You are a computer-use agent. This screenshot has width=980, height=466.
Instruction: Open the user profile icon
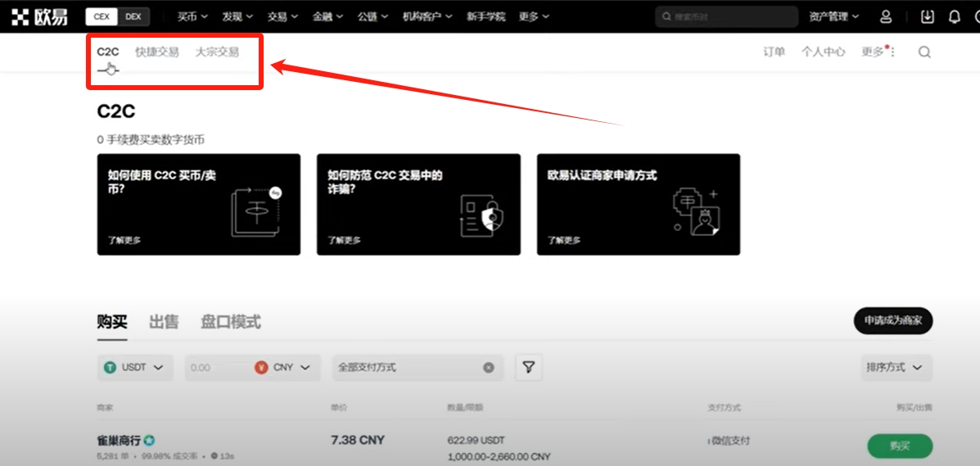(886, 17)
